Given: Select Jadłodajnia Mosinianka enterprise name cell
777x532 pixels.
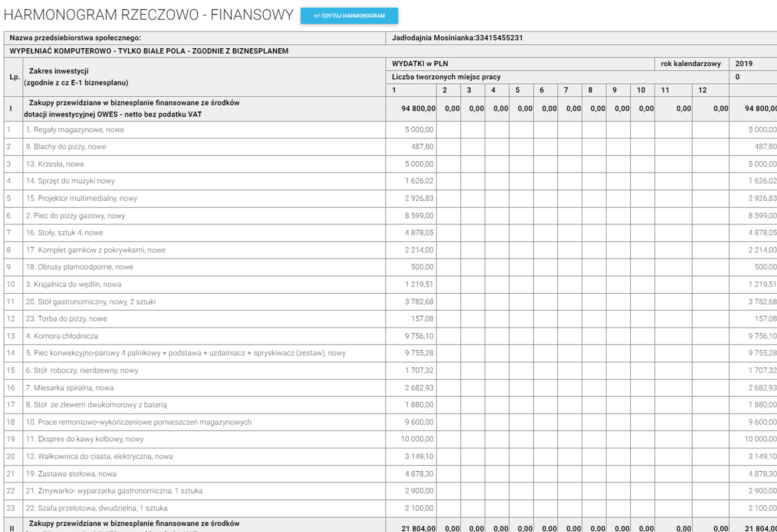Looking at the screenshot, I should tap(457, 38).
